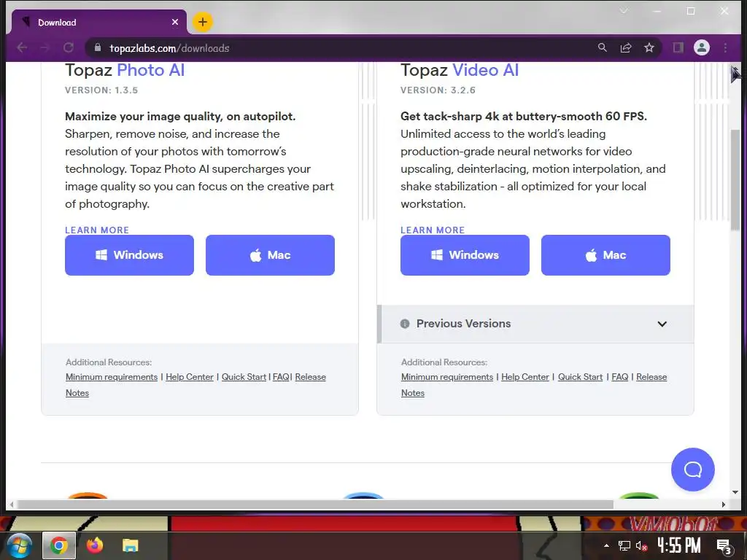Open Video AI Release Notes link
The image size is (747, 560).
click(651, 377)
